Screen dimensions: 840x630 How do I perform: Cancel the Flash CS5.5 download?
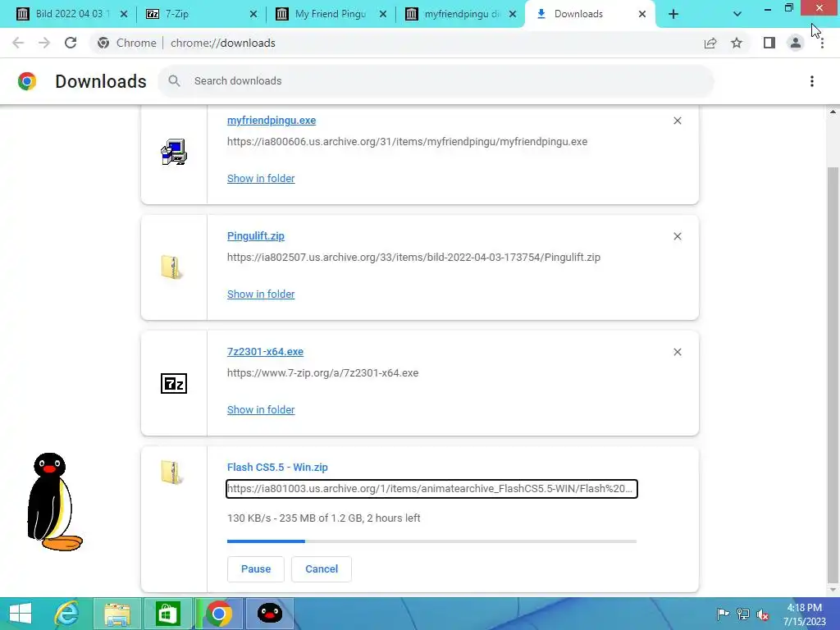(322, 569)
